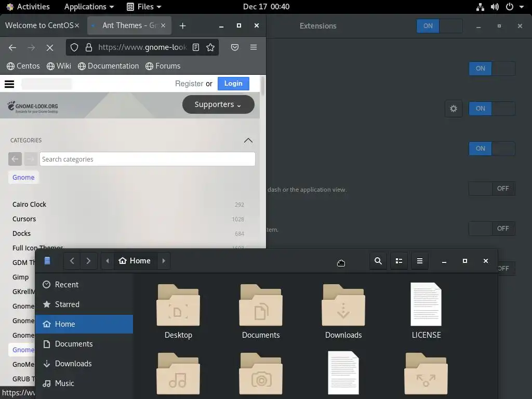Open the Documentation bookmark
The height and width of the screenshot is (399, 532).
click(109, 66)
